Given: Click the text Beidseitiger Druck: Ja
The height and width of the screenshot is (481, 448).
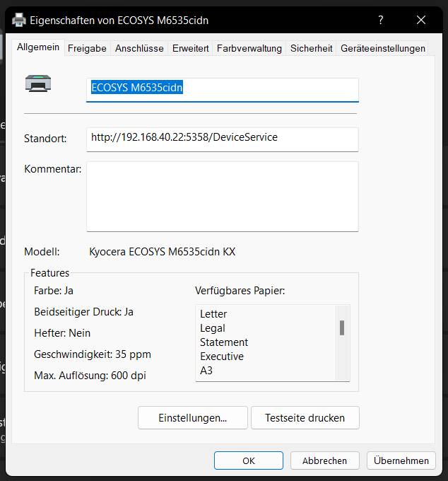Looking at the screenshot, I should pos(83,312).
